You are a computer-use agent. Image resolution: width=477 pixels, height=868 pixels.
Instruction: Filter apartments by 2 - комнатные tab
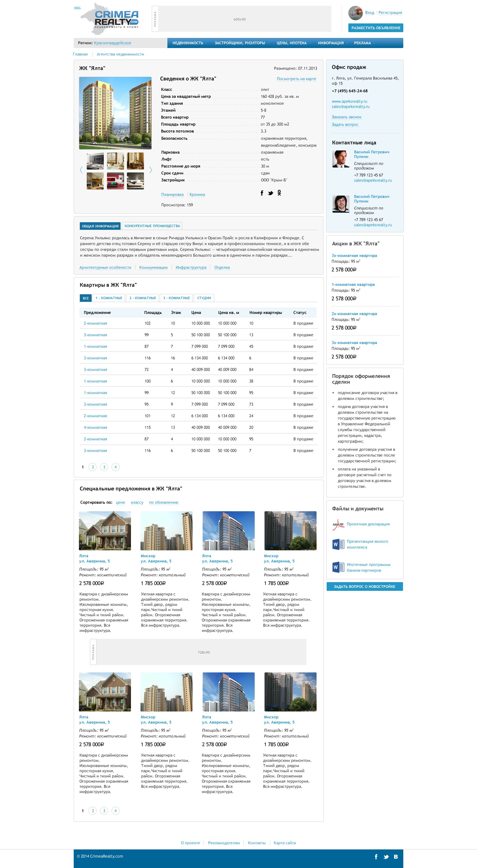[143, 298]
